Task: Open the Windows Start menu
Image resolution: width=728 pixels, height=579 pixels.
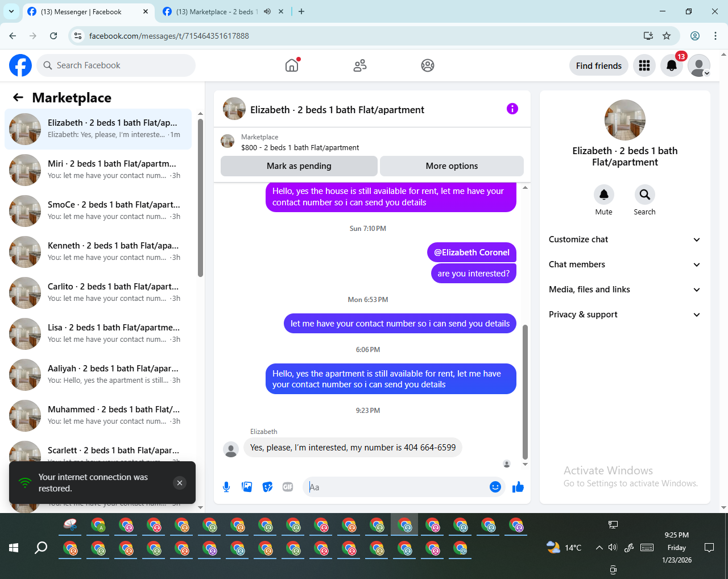Action: tap(14, 548)
